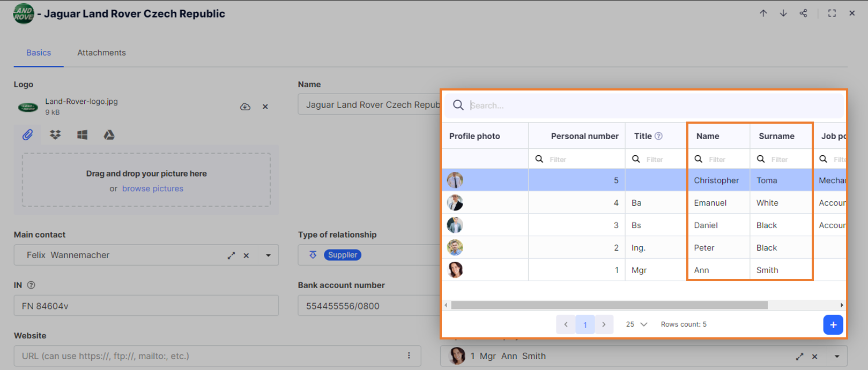The image size is (868, 370).
Task: Edit the Bank account number field
Action: tap(369, 306)
